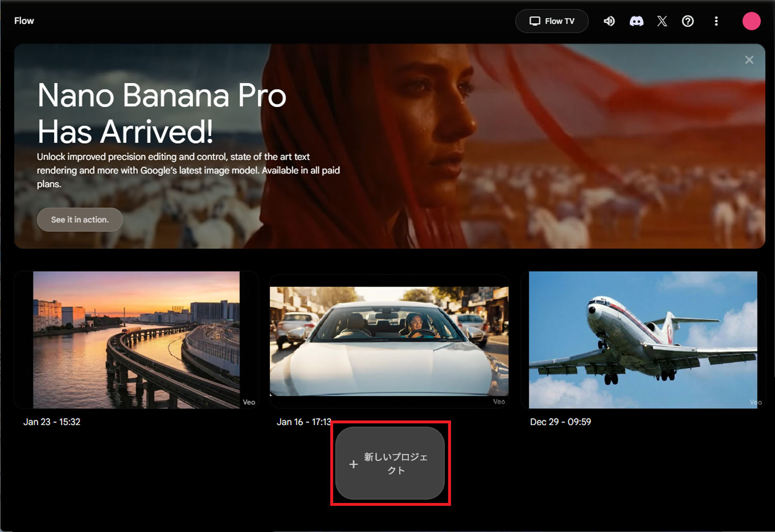The image size is (775, 532).
Task: Click the See it in action button
Action: (80, 220)
